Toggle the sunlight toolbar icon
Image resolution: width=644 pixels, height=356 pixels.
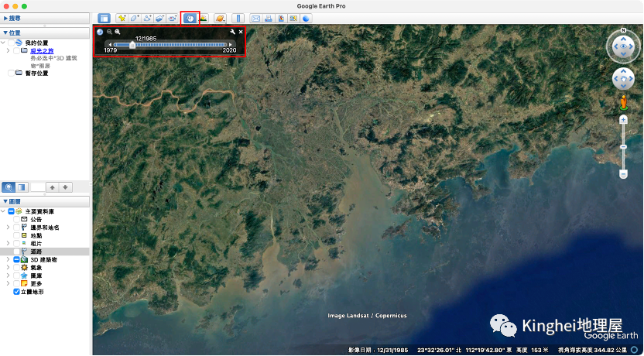[x=204, y=18]
